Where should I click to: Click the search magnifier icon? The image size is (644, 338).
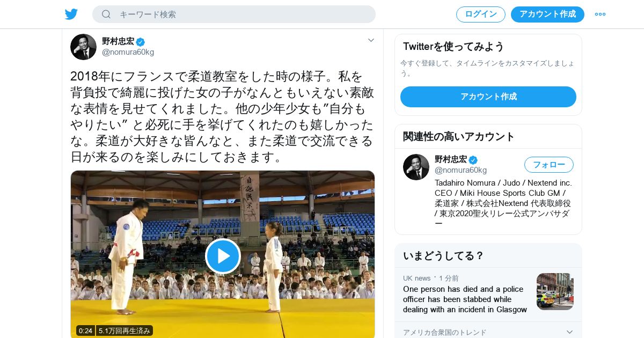coord(106,14)
